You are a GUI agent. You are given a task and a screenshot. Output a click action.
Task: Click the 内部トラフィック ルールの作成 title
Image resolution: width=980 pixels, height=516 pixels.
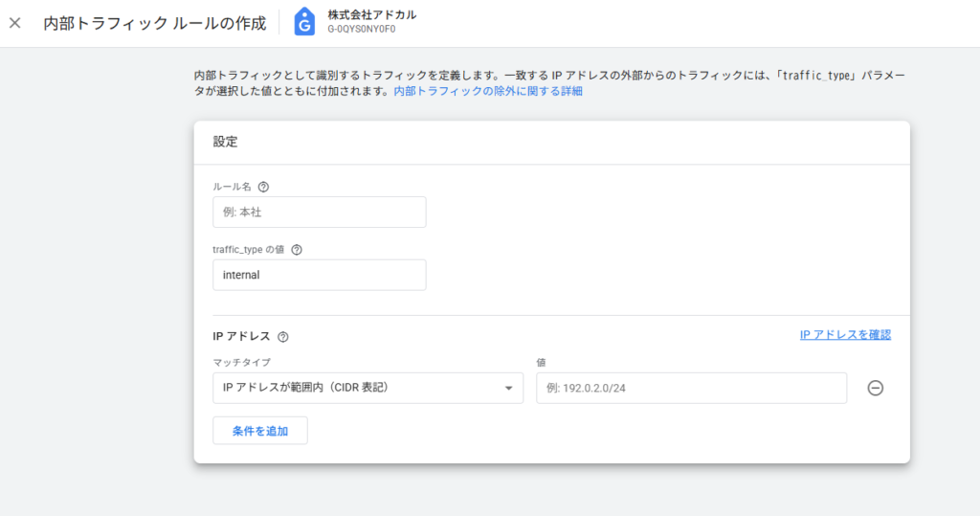[155, 23]
